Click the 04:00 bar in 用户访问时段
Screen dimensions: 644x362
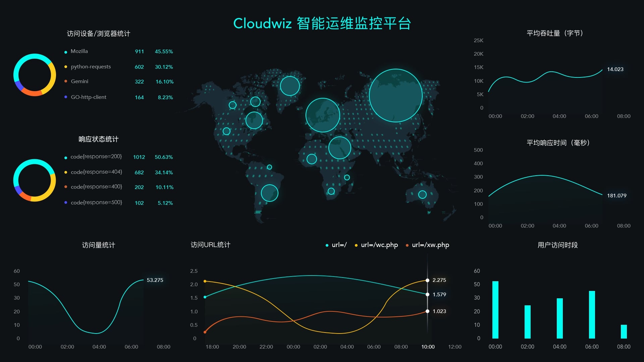[560, 318]
